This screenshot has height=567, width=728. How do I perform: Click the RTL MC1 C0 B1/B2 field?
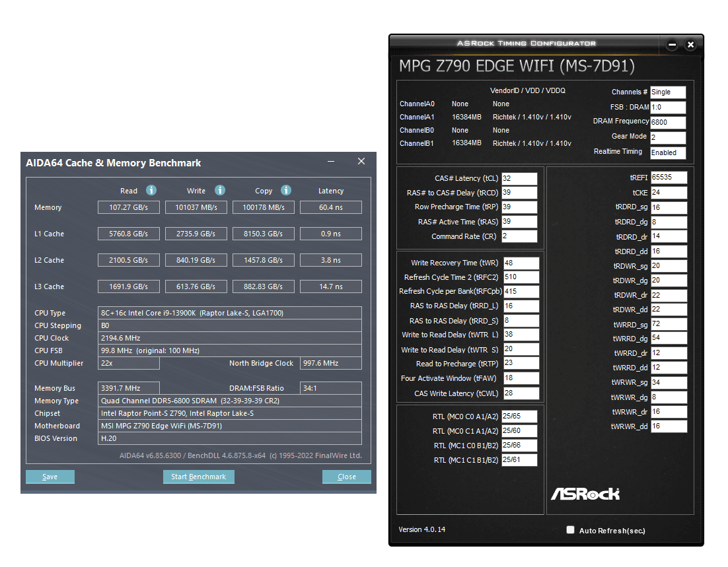coord(519,446)
